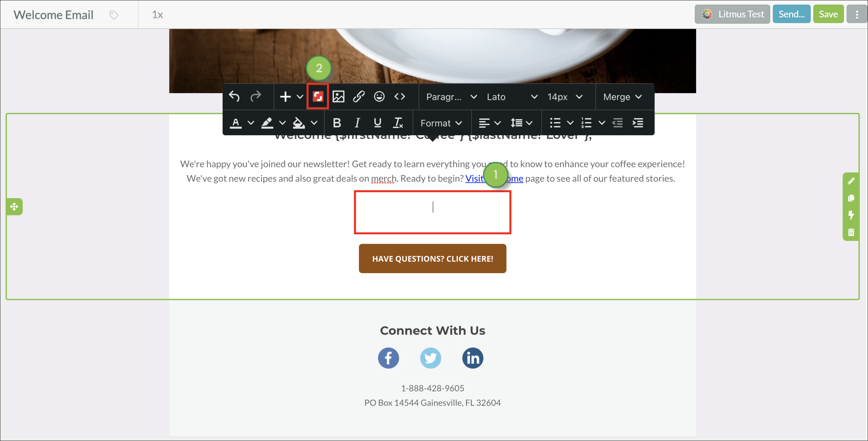Click the LinkedIn social icon
This screenshot has height=441, width=868.
(x=472, y=358)
